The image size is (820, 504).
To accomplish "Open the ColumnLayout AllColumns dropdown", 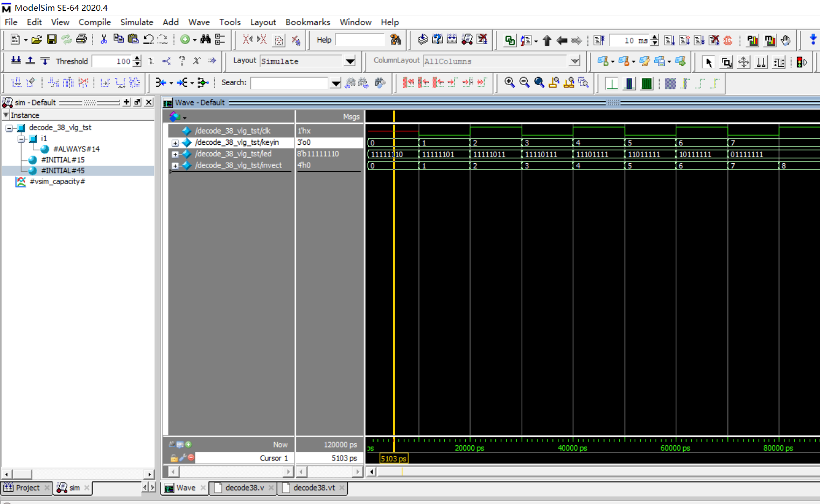I will (x=574, y=61).
